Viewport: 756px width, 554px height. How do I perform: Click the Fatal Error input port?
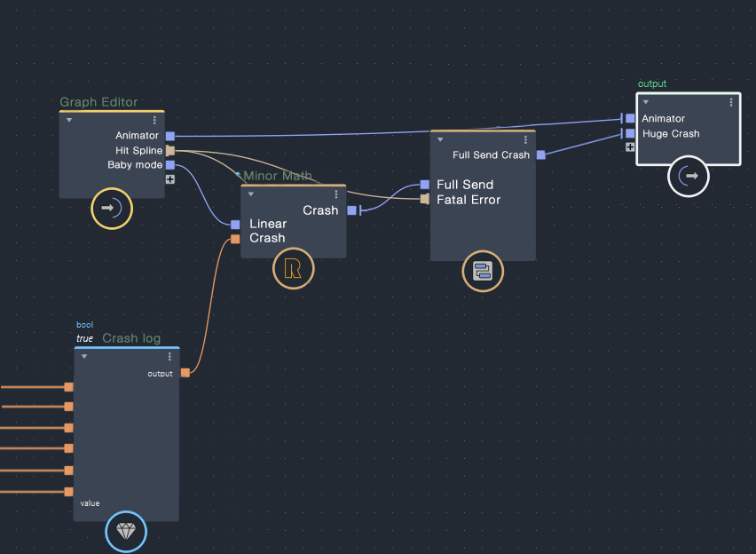point(425,199)
